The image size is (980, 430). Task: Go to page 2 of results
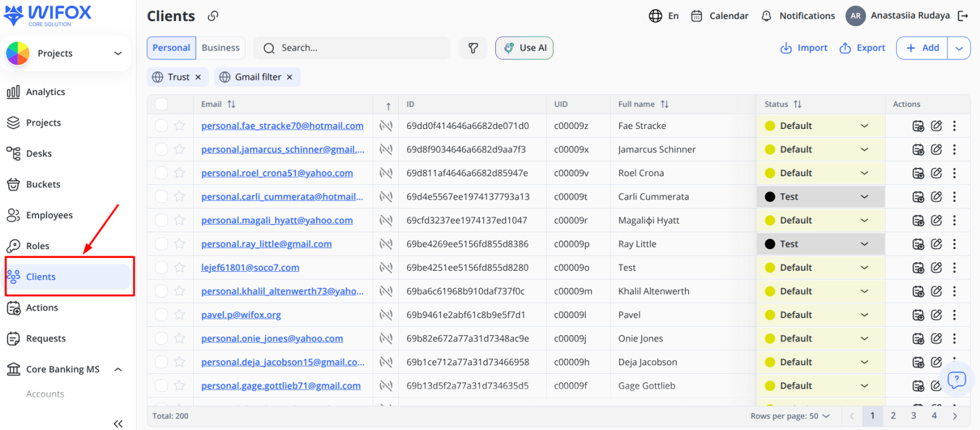[x=893, y=416]
